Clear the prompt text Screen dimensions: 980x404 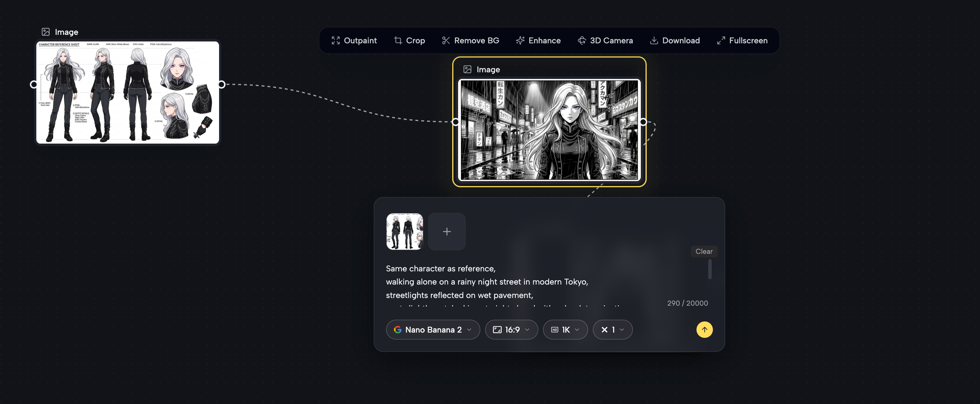click(704, 251)
